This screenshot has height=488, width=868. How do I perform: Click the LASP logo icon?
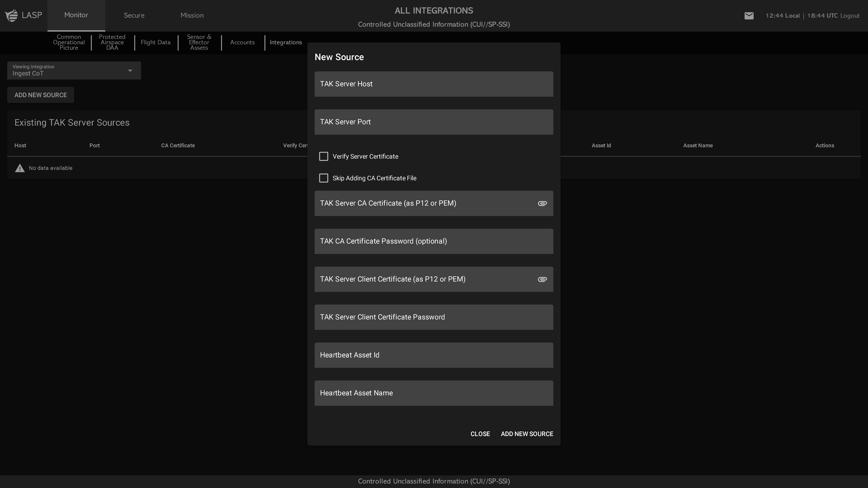tap(11, 15)
